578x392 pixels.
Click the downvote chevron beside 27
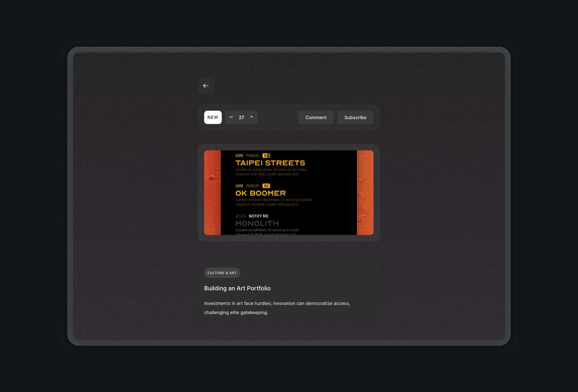(231, 117)
